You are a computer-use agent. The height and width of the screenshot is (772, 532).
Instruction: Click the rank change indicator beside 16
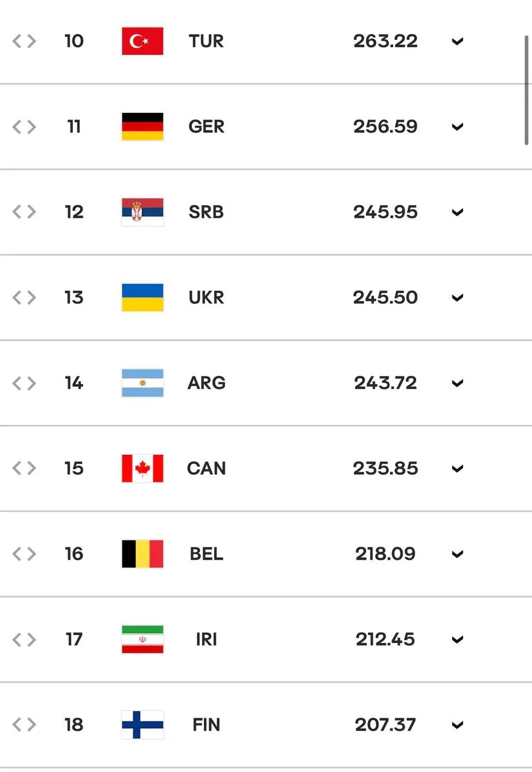coord(24,554)
